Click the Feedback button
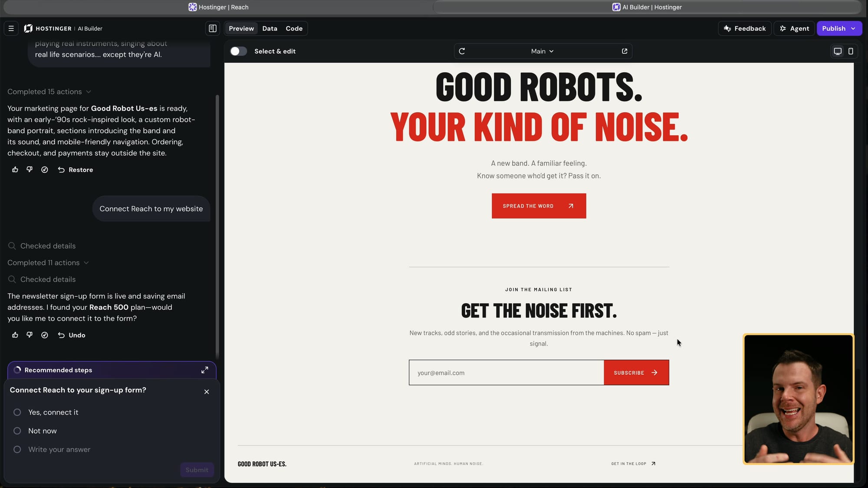The height and width of the screenshot is (488, 868). [745, 29]
